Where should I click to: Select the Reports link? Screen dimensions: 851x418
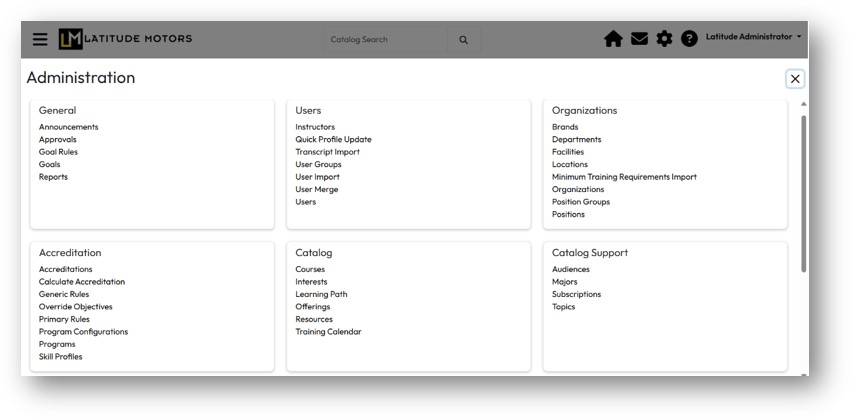pos(53,177)
